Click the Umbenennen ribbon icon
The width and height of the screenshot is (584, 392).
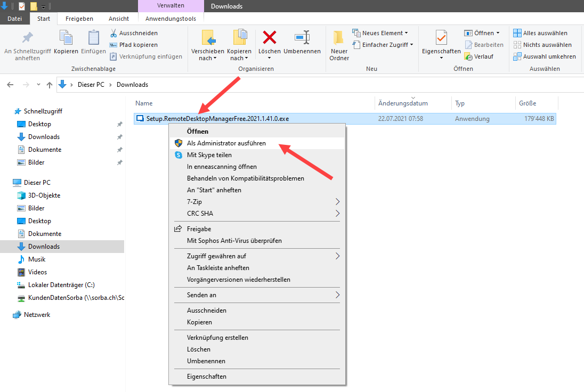point(302,38)
